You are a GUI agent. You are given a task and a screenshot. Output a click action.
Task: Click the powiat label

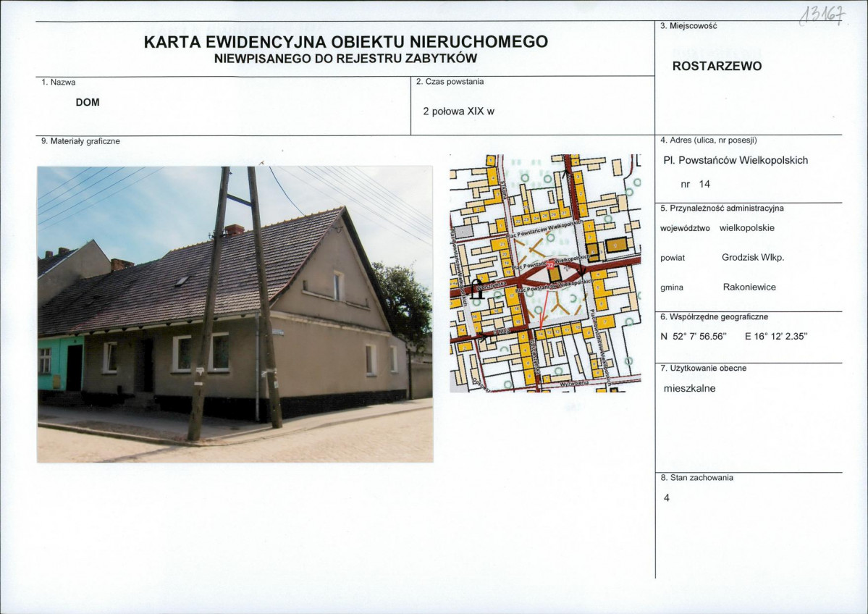[x=673, y=258]
